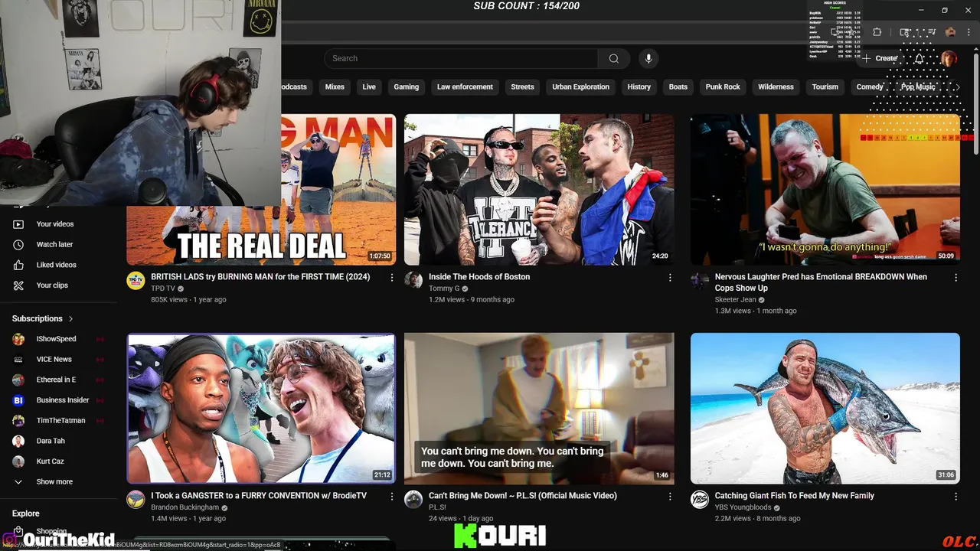The width and height of the screenshot is (980, 551).
Task: Open Catching Giant Fish thumbnail
Action: click(825, 408)
